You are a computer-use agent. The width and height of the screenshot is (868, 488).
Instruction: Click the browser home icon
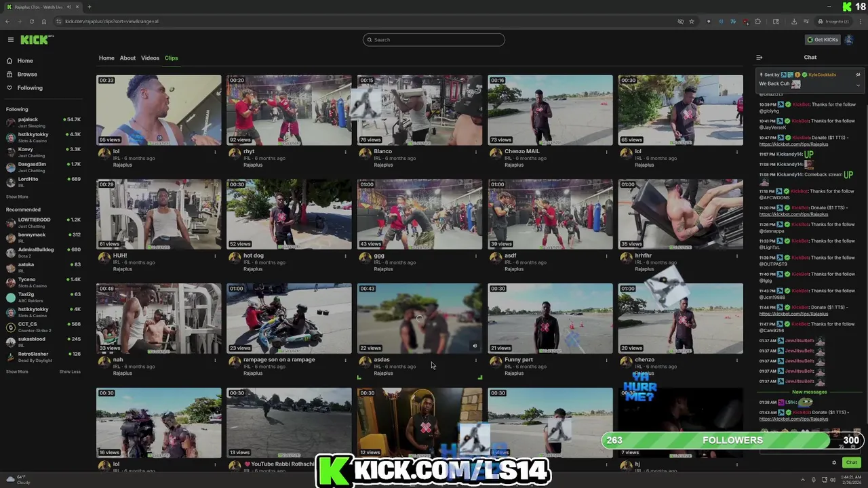[x=43, y=21]
